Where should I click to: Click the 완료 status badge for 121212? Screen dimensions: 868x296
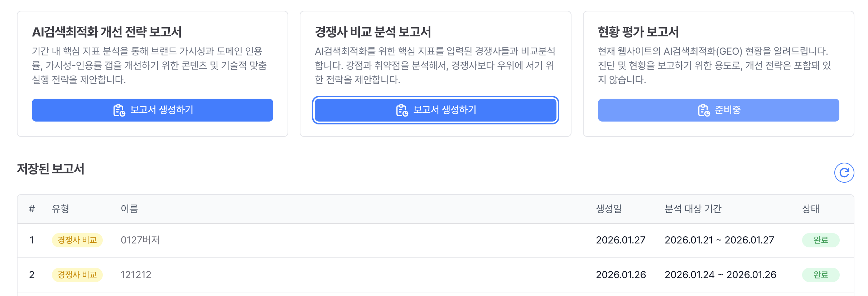(x=820, y=275)
